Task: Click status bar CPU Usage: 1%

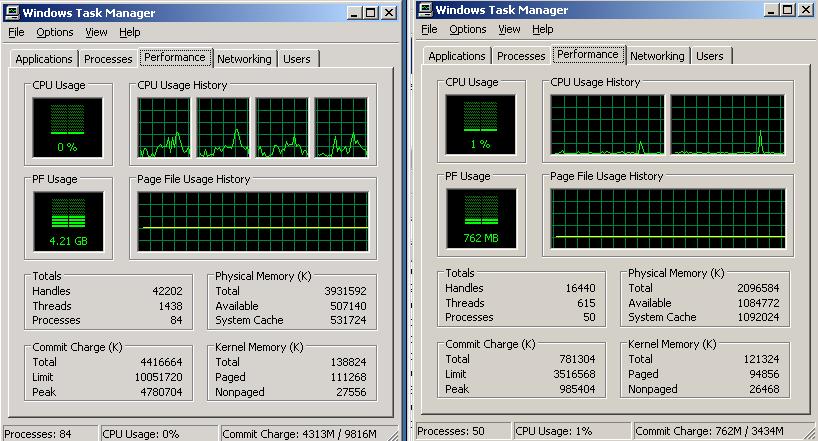Action: pyautogui.click(x=572, y=431)
